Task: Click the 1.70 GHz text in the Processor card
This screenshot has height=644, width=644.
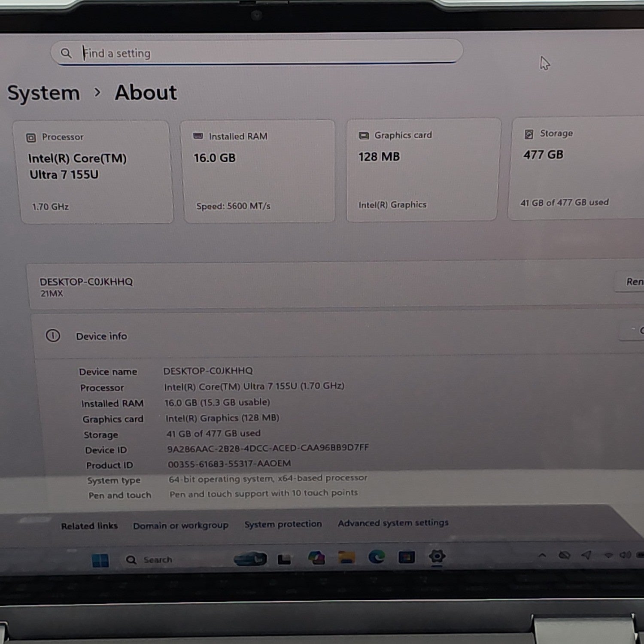Action: pos(51,207)
